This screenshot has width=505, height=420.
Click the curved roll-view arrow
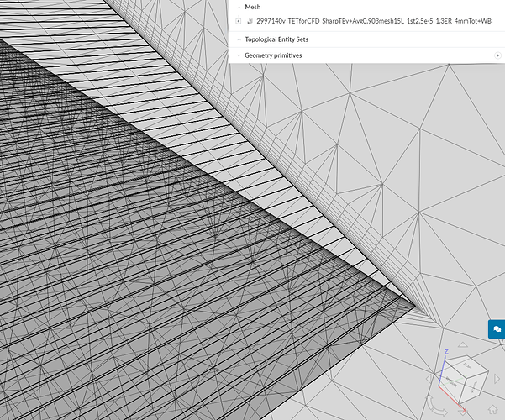point(436,407)
